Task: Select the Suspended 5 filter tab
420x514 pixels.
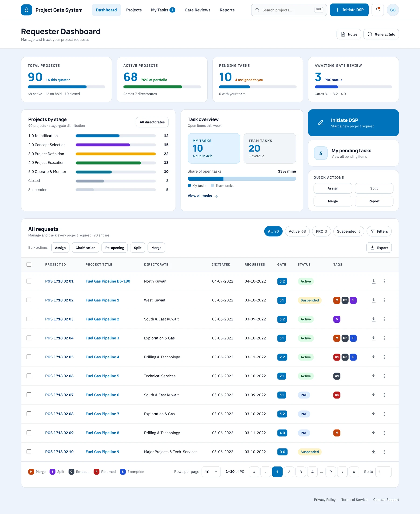Action: point(348,231)
